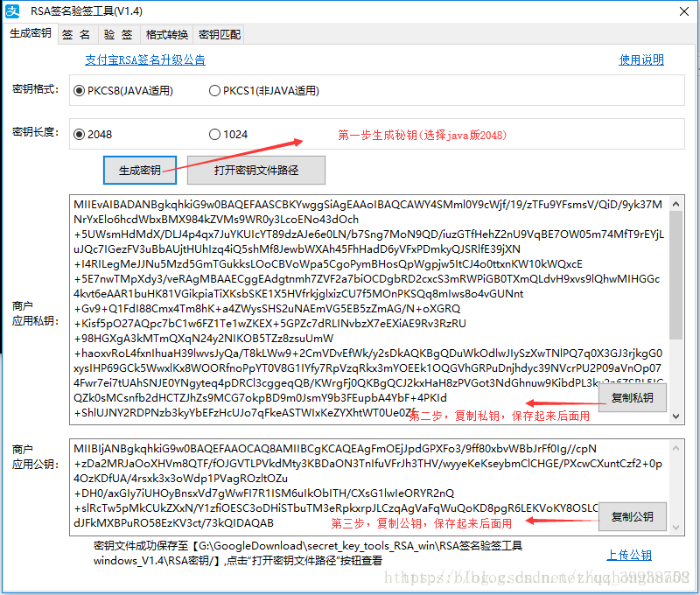
Task: Click the RSA签名验签工具(V1.4) window title
Action: point(86,11)
